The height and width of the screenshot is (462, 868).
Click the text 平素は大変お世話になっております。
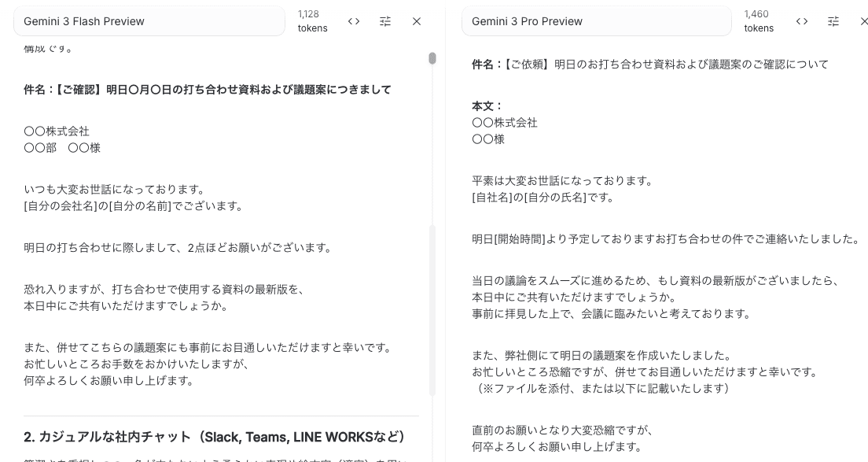coord(563,180)
